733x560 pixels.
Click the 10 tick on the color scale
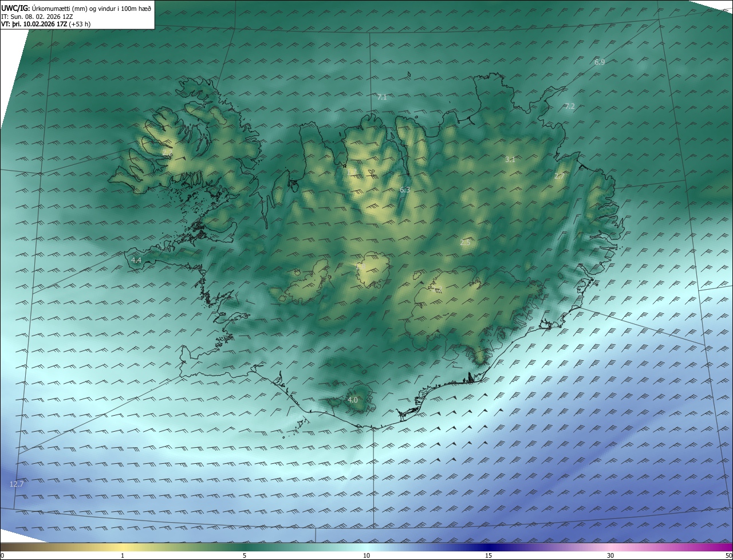[366, 555]
